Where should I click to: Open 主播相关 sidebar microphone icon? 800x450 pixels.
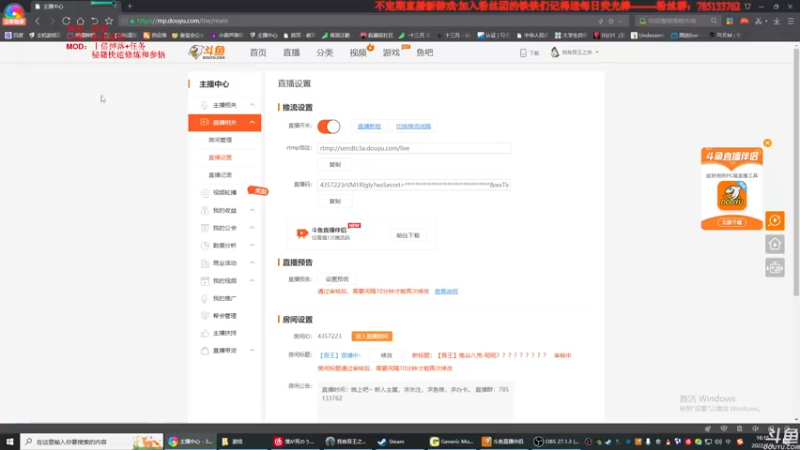pos(204,105)
